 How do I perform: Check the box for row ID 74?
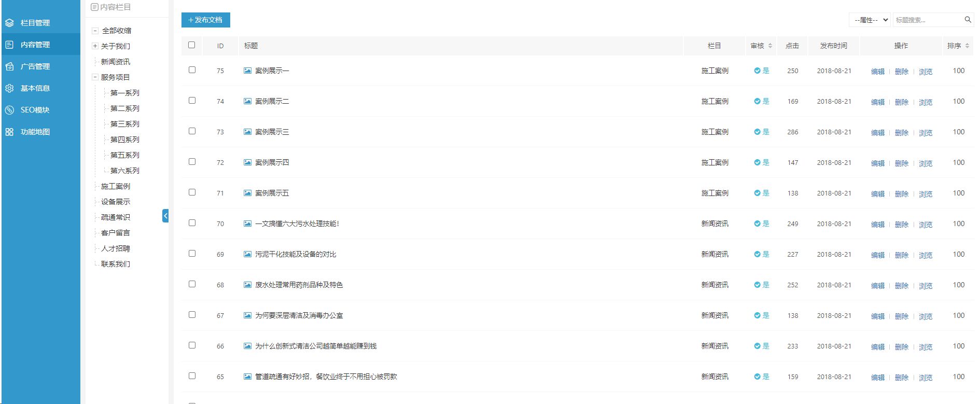192,101
